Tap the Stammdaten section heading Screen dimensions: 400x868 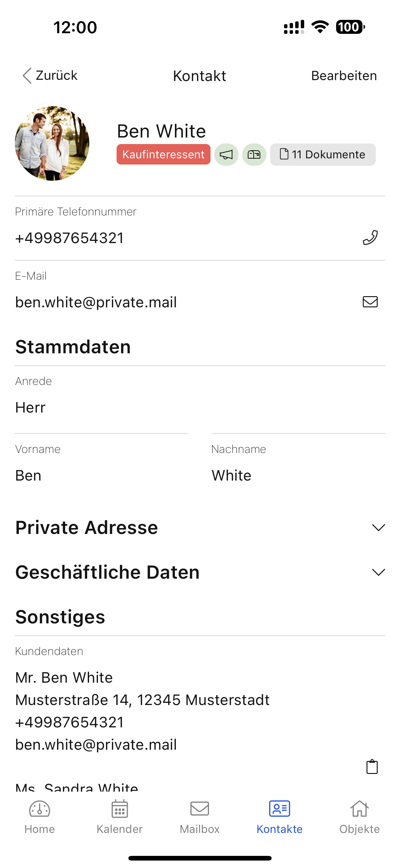73,347
